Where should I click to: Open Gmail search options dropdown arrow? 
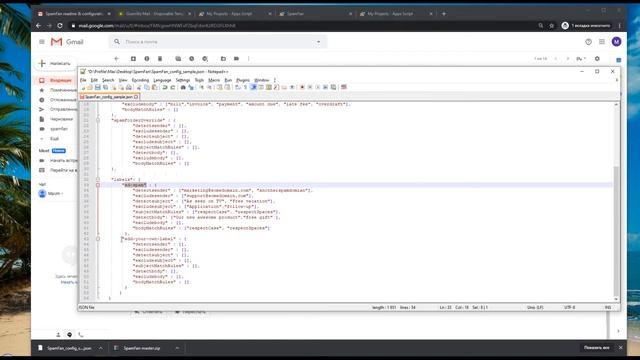pos(318,42)
